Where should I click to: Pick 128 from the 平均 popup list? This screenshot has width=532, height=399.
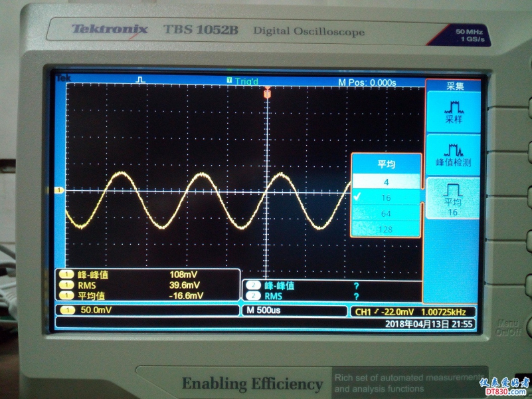386,229
